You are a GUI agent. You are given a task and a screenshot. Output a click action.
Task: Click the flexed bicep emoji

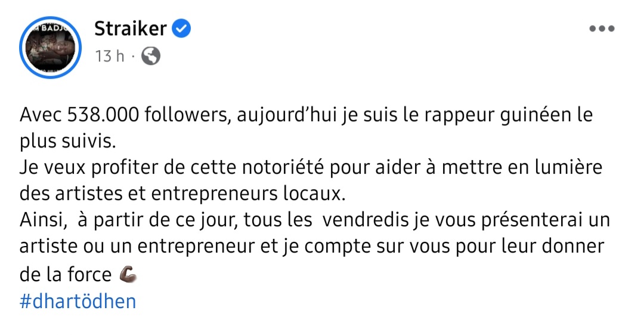click(128, 275)
